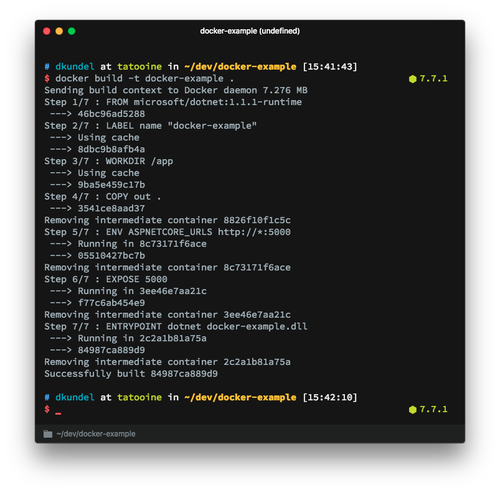This screenshot has width=500, height=493.
Task: Click the docker build command line text
Action: point(144,79)
